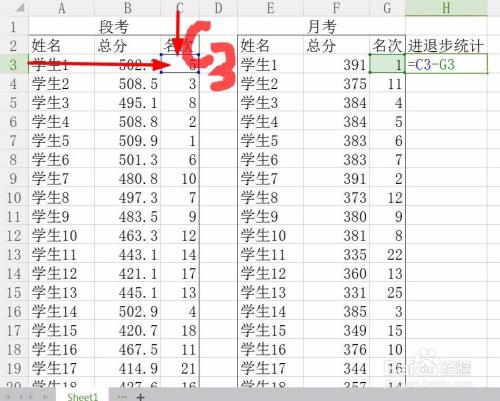Select the monthly score cell 335
500x401 pixels.
(x=336, y=254)
